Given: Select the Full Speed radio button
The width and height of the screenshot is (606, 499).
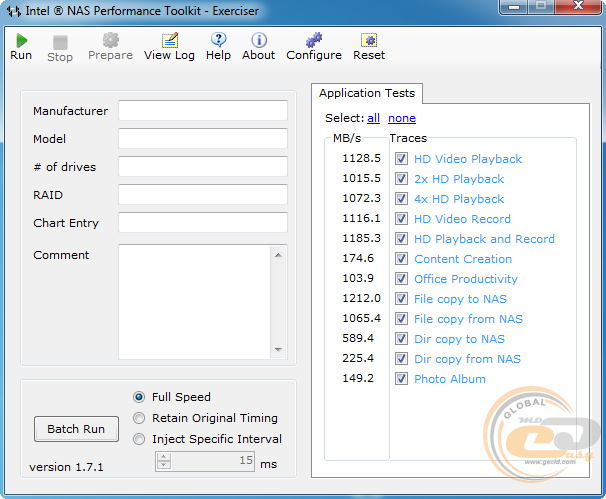Looking at the screenshot, I should coord(139,397).
